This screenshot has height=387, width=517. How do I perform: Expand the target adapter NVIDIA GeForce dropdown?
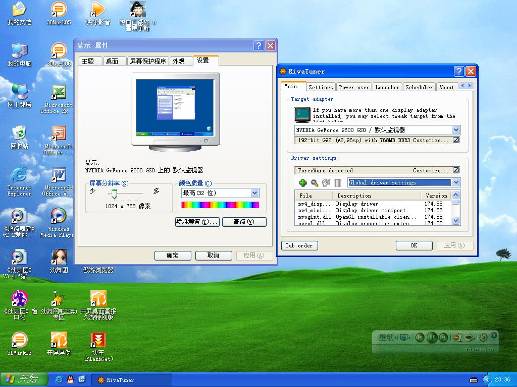click(x=456, y=130)
